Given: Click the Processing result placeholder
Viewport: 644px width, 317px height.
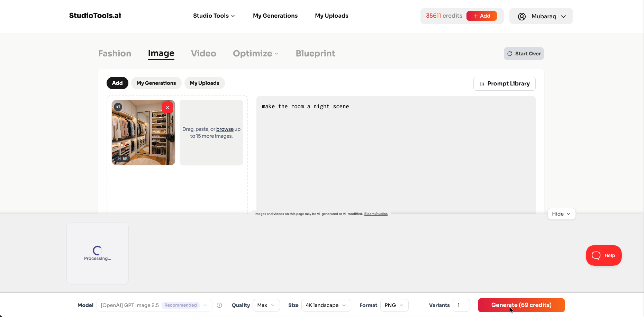Looking at the screenshot, I should pyautogui.click(x=98, y=253).
